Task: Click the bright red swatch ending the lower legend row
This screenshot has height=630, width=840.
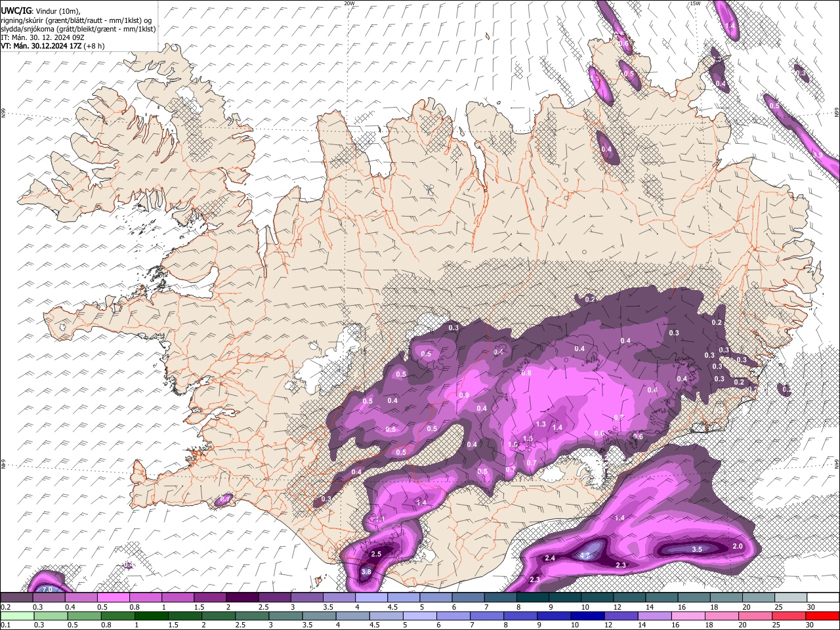Action: [822, 616]
